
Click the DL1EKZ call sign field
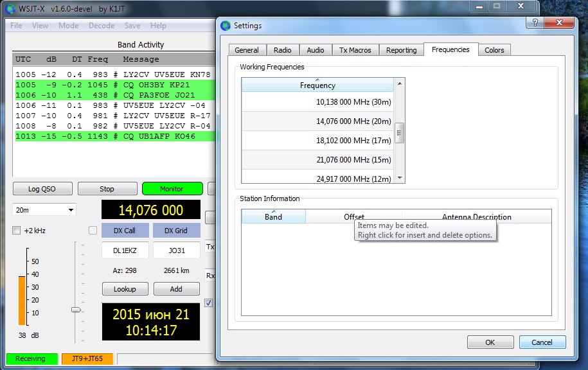125,251
